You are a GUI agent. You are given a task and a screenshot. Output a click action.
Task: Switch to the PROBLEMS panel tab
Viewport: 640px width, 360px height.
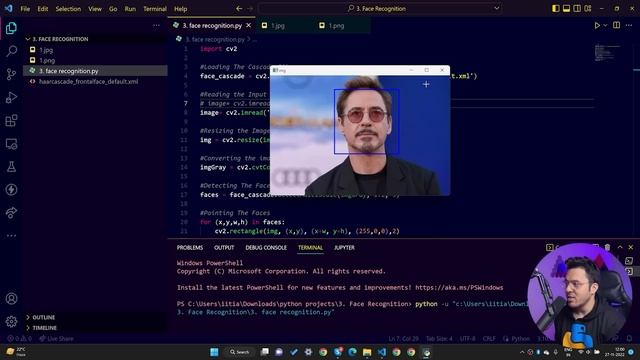(190, 248)
